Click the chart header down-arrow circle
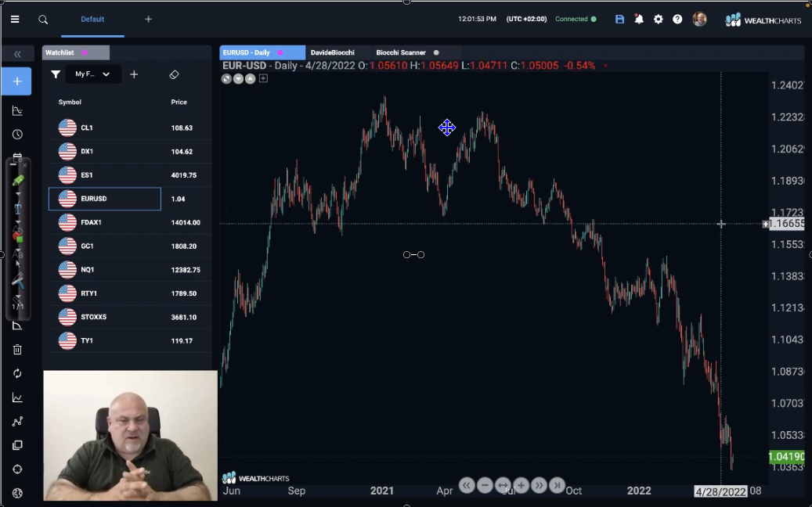Viewport: 812px width, 507px height. pos(238,79)
